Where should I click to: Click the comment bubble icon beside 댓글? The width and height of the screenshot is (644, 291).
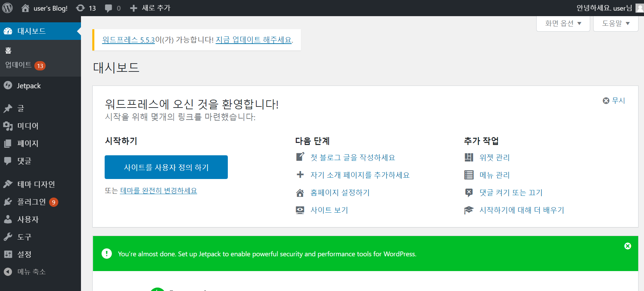(8, 161)
